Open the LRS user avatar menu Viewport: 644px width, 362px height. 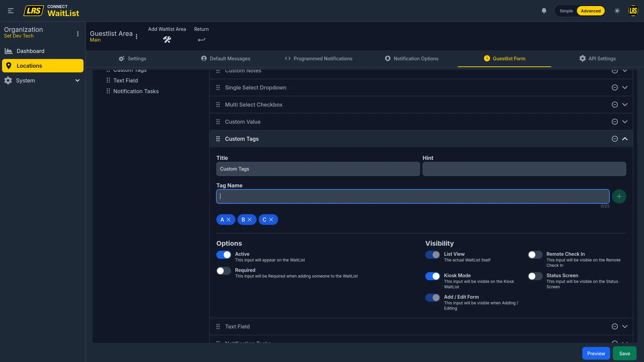click(633, 11)
